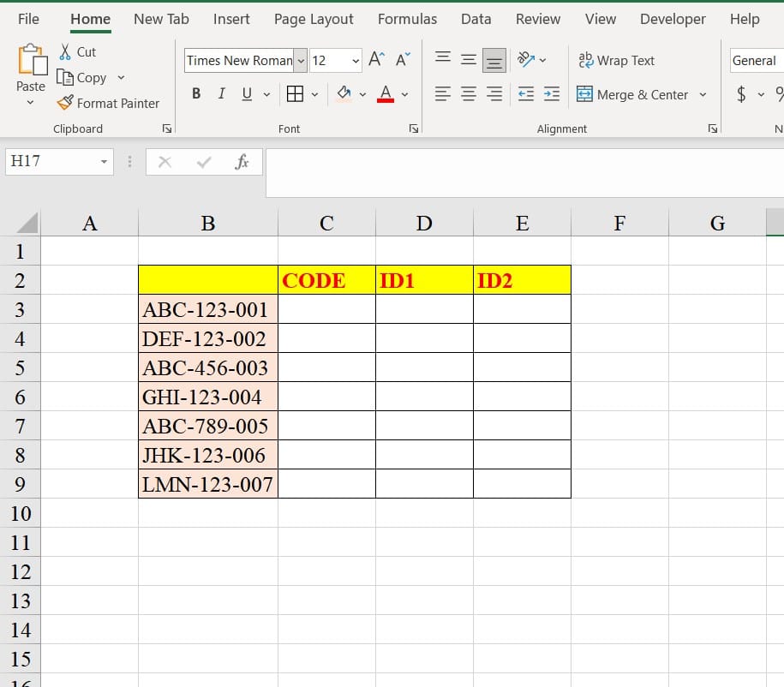Click the Borders grid icon
The width and height of the screenshot is (784, 687).
[295, 94]
